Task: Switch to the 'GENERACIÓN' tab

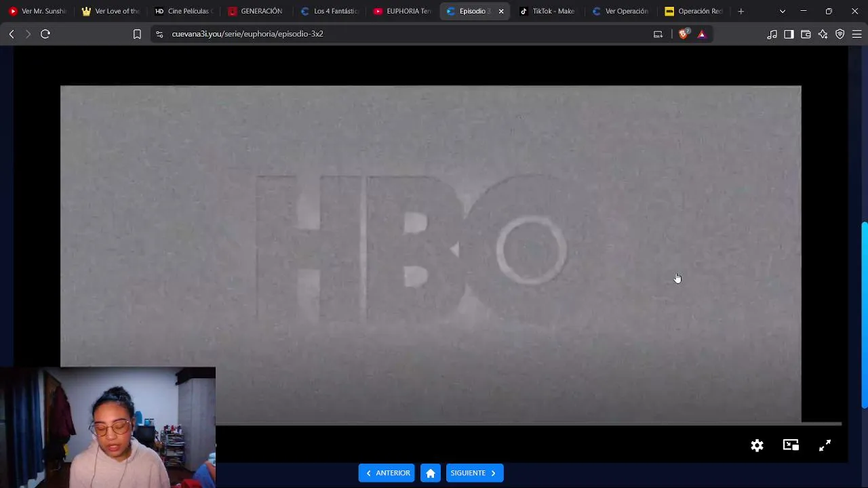Action: [x=257, y=11]
